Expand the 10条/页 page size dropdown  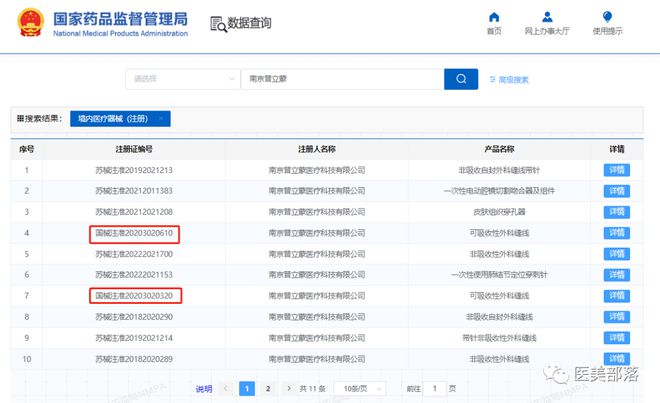[x=360, y=389]
